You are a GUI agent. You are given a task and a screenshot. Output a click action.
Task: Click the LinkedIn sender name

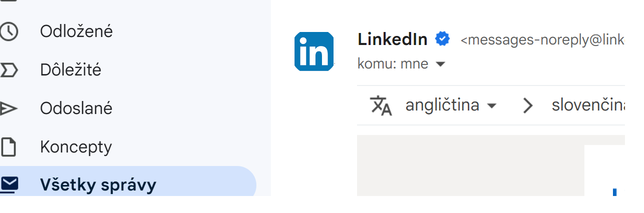coord(393,39)
